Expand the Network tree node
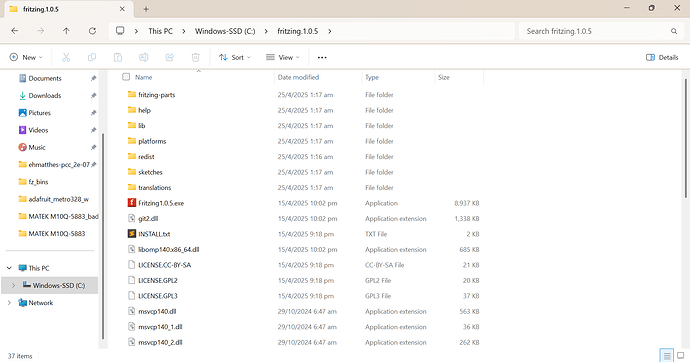690x362 pixels. coord(9,303)
